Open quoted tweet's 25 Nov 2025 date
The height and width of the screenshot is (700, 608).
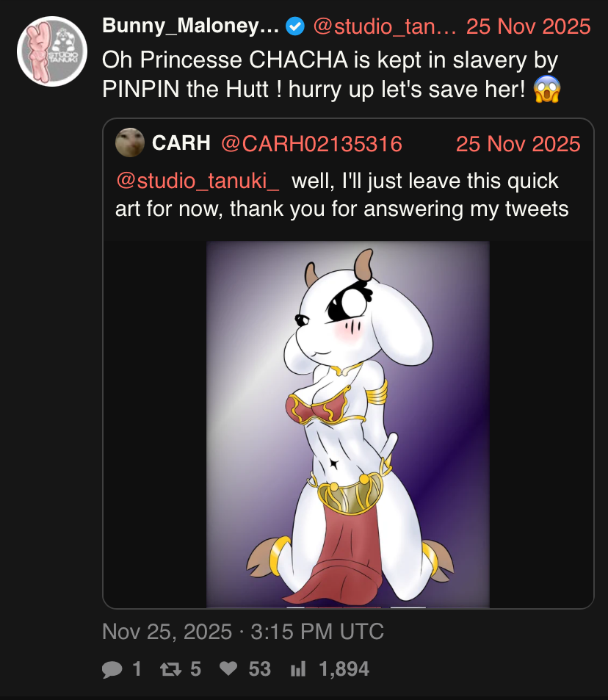pyautogui.click(x=518, y=144)
